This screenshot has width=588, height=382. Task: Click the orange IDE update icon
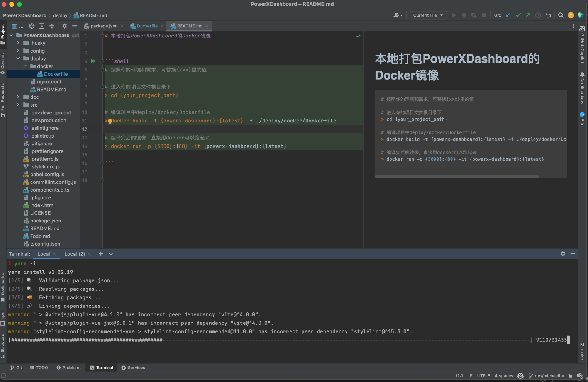coord(571,15)
